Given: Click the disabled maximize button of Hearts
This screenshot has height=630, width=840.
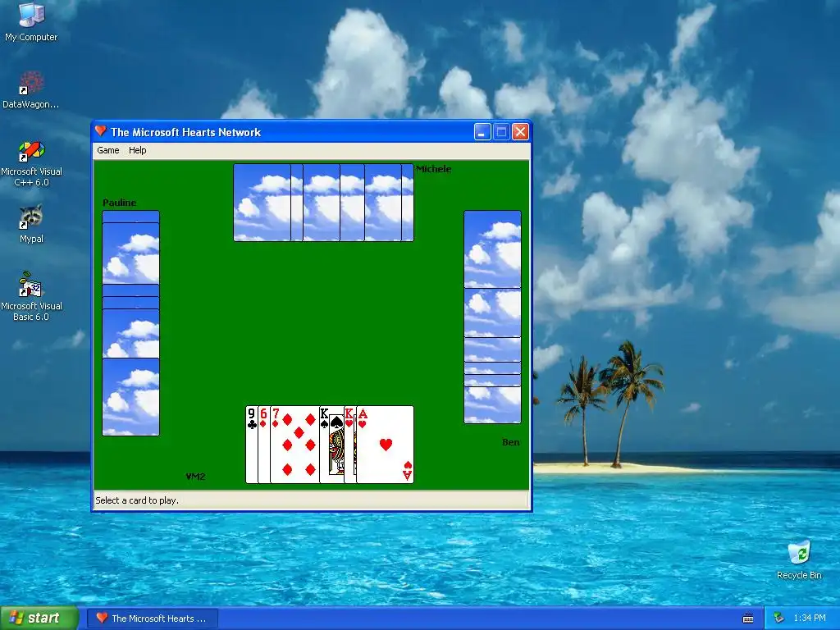Looking at the screenshot, I should pos(501,132).
